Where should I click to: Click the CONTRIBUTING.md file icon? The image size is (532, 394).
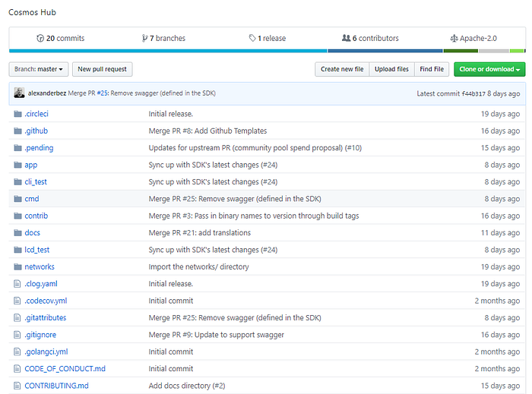17,386
